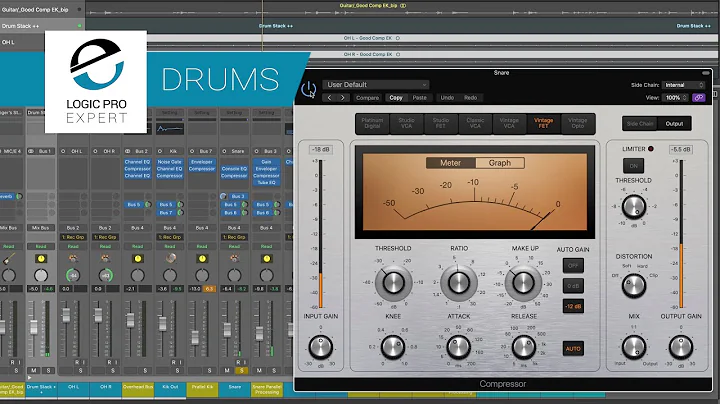The image size is (720, 404).
Task: Mute the Snare Parallel Processing channel
Action: (x=259, y=370)
